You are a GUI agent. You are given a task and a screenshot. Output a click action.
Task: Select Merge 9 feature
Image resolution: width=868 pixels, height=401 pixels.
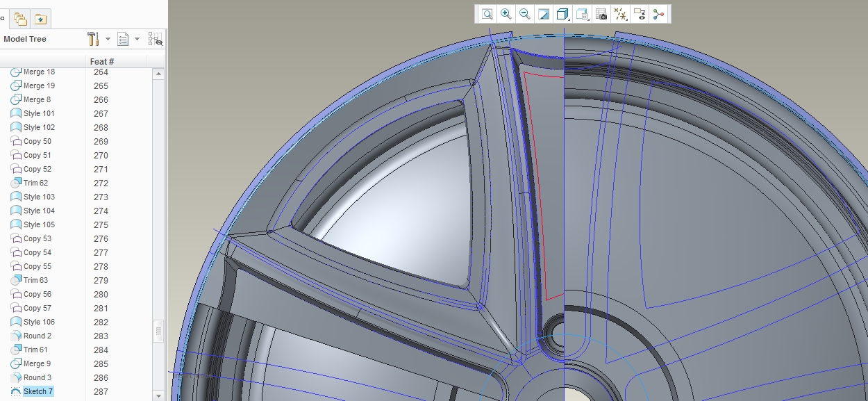37,363
